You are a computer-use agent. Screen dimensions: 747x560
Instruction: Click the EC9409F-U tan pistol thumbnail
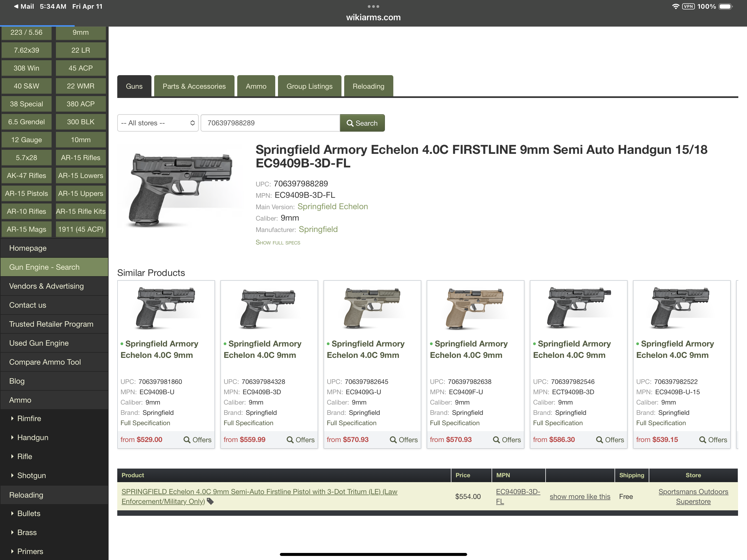[x=475, y=308]
